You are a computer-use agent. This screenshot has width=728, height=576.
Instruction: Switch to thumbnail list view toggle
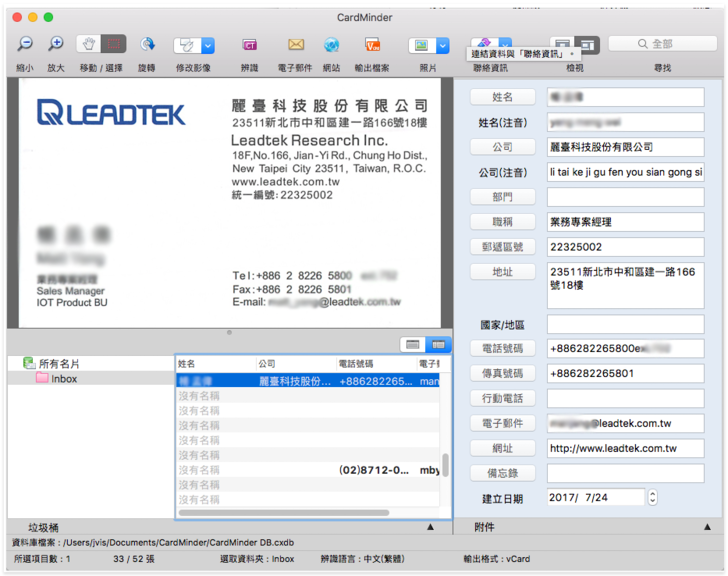(411, 344)
